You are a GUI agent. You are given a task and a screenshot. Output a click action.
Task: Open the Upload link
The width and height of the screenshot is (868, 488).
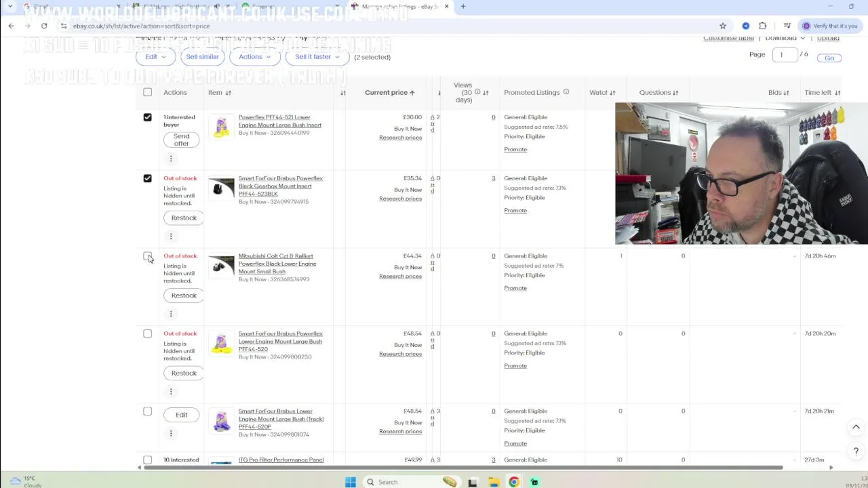[x=828, y=39]
